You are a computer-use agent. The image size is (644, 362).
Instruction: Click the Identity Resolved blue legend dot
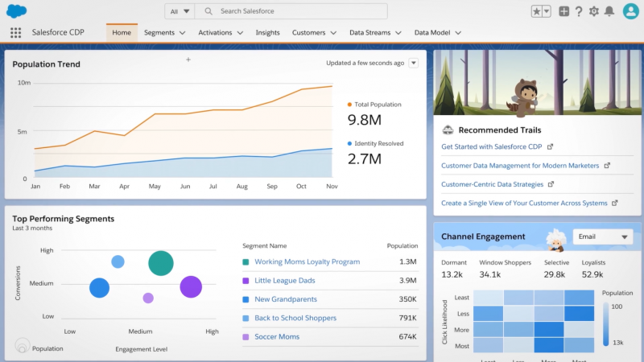click(x=349, y=143)
